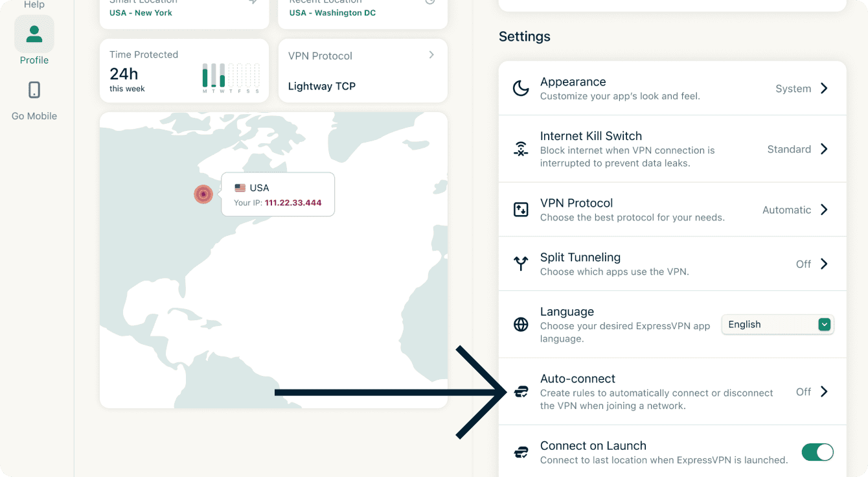Click "Customize your app's look and feel." description
Viewport: 868px width, 477px height.
click(x=620, y=96)
